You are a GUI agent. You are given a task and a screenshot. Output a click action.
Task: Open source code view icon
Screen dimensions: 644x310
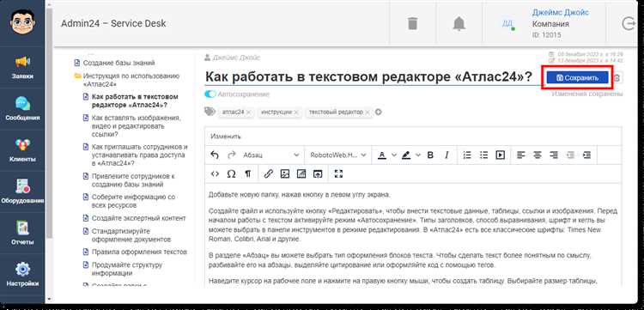coord(215,173)
